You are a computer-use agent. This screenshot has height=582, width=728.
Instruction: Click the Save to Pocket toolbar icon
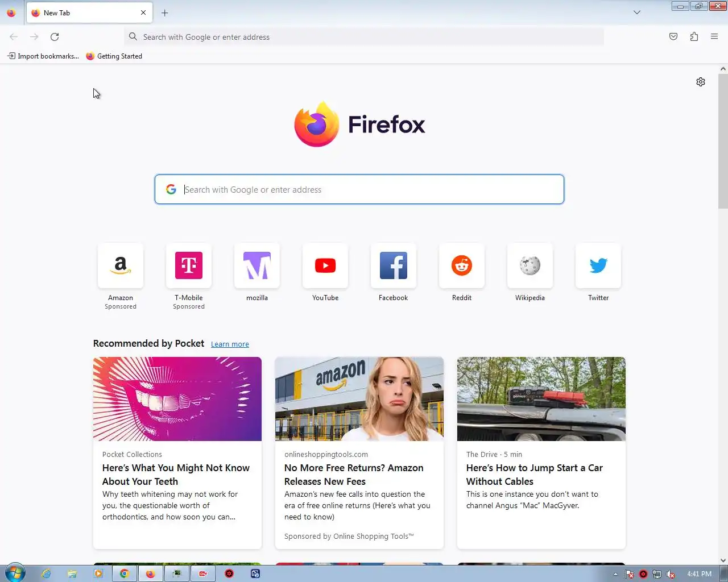673,37
